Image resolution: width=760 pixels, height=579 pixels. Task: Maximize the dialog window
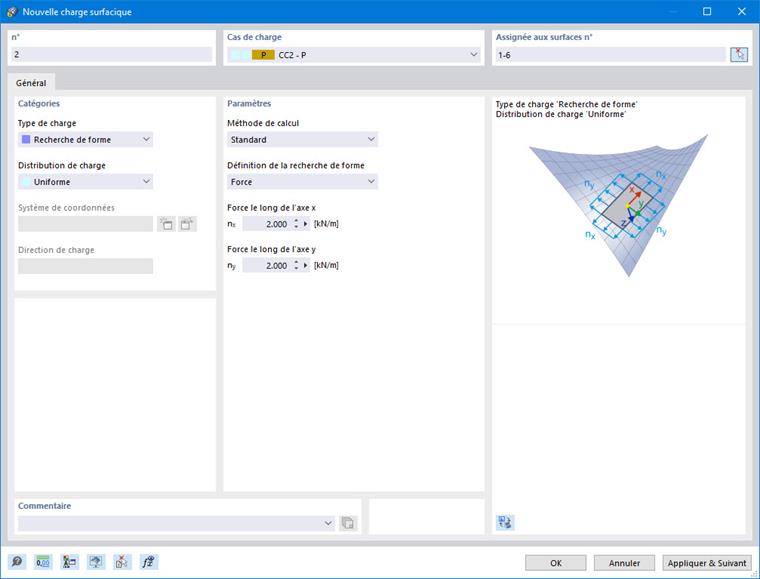pos(707,12)
